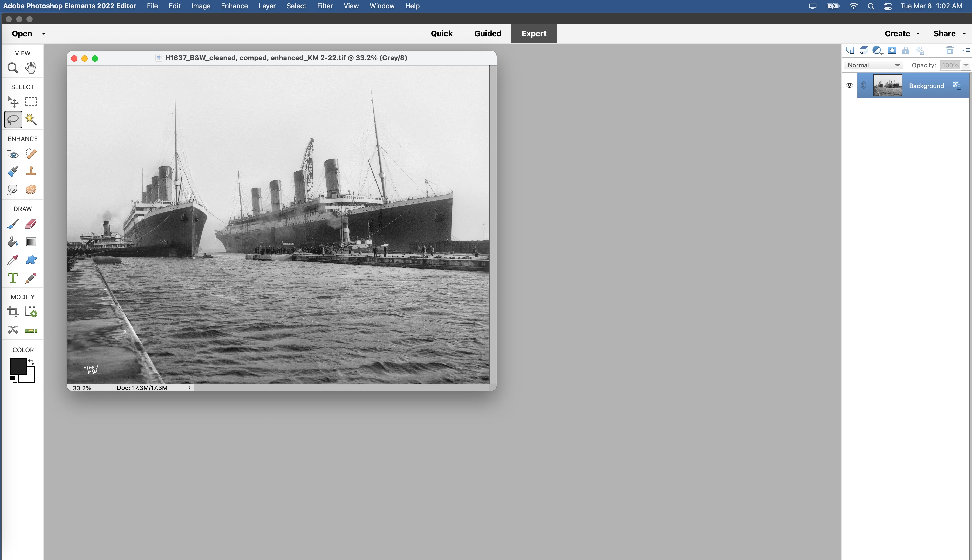Add a layer mask
Screen dimensions: 972x560
click(x=892, y=50)
